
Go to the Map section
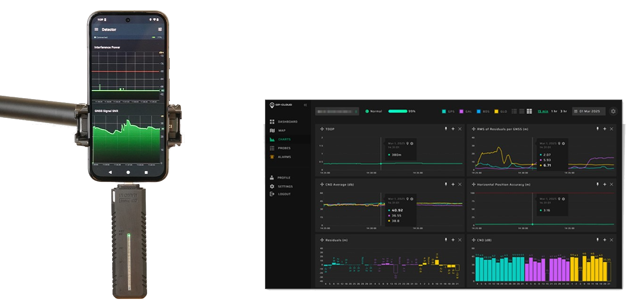pos(281,131)
